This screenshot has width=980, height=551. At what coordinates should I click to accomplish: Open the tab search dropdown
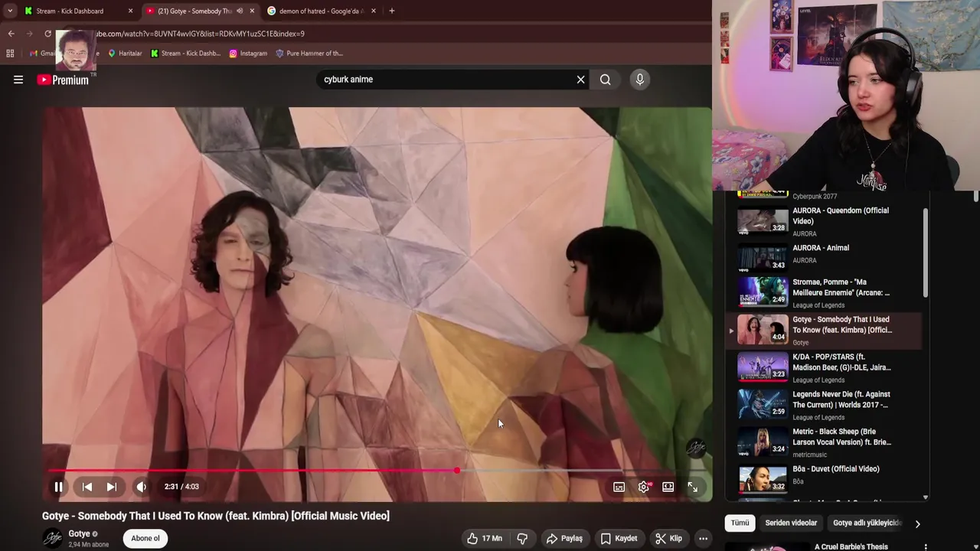(x=9, y=11)
